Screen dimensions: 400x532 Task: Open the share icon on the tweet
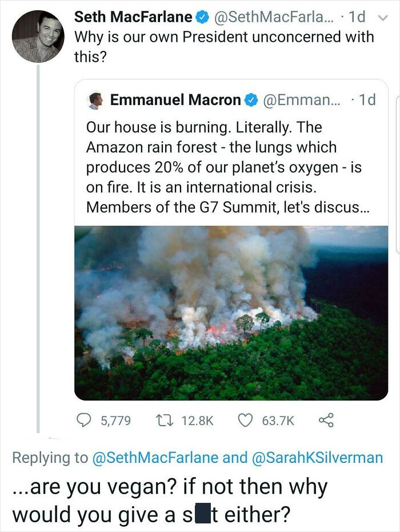[x=326, y=421]
